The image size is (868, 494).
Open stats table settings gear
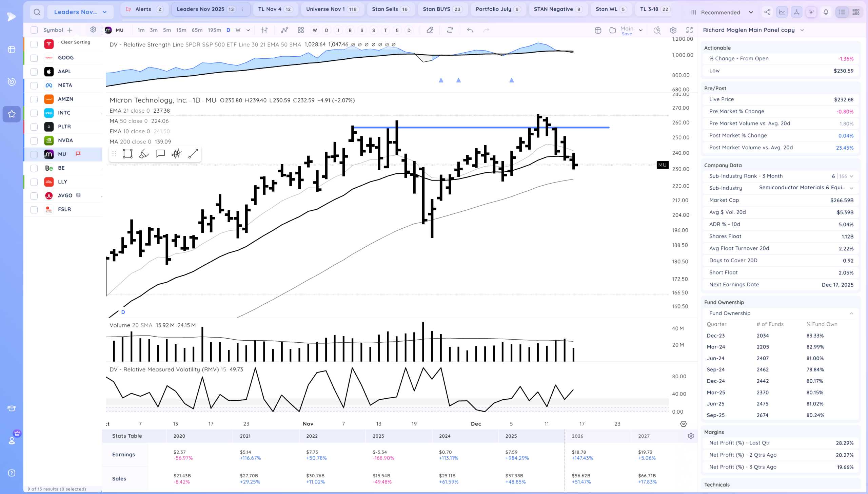tap(691, 436)
